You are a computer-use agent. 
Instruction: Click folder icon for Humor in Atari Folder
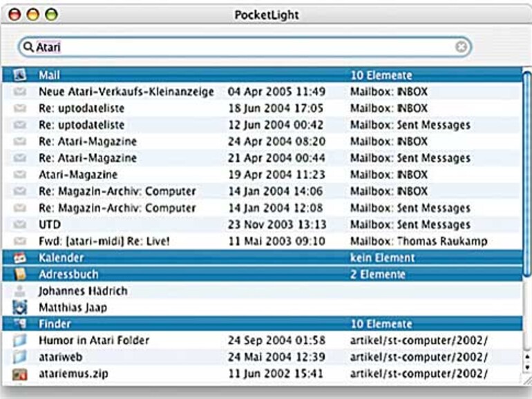(x=19, y=340)
